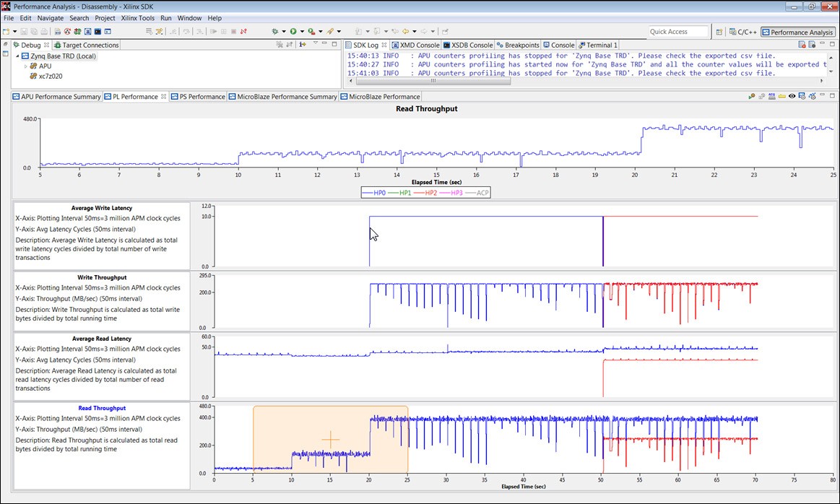This screenshot has height=504, width=840.
Task: Open the File menu
Action: [x=9, y=17]
